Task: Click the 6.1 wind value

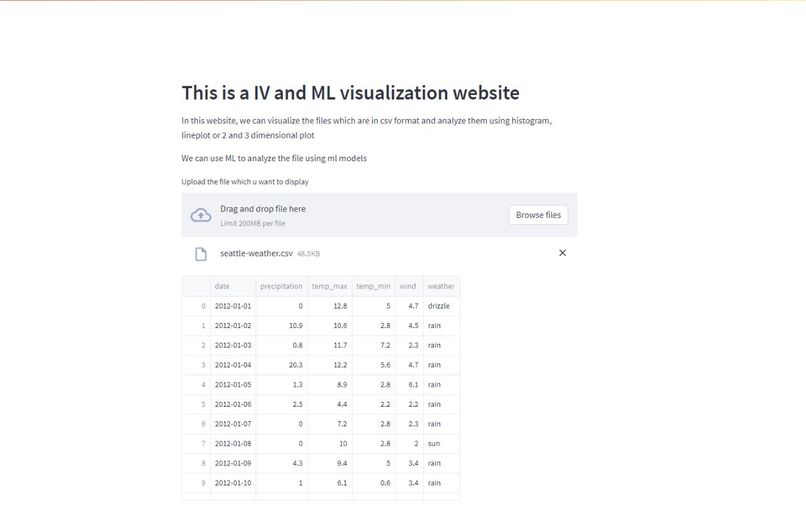Action: click(x=409, y=385)
